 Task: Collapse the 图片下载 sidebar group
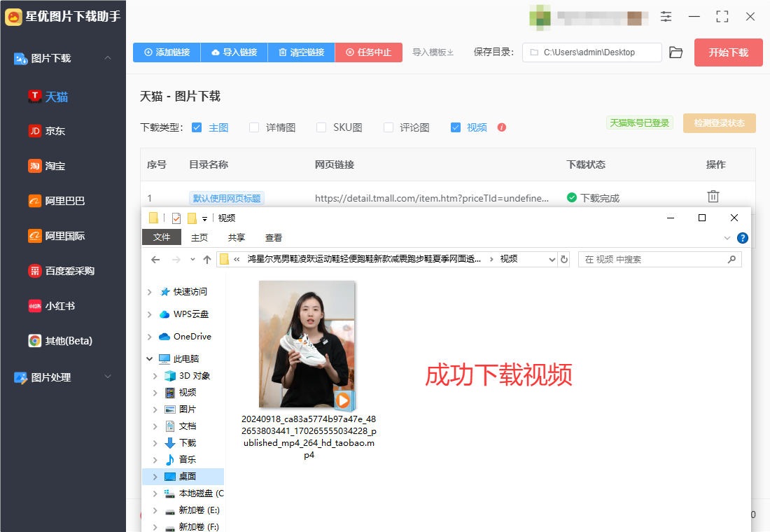pos(108,58)
